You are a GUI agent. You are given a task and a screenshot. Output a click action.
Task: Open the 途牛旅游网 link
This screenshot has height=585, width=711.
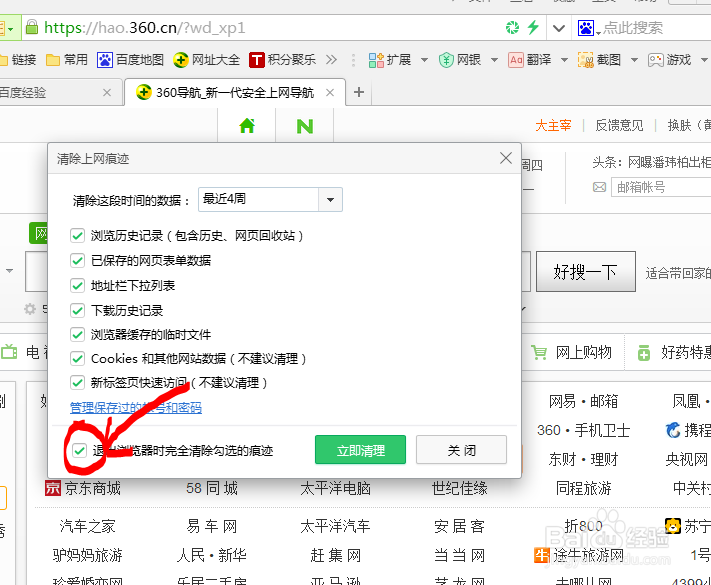pyautogui.click(x=579, y=555)
